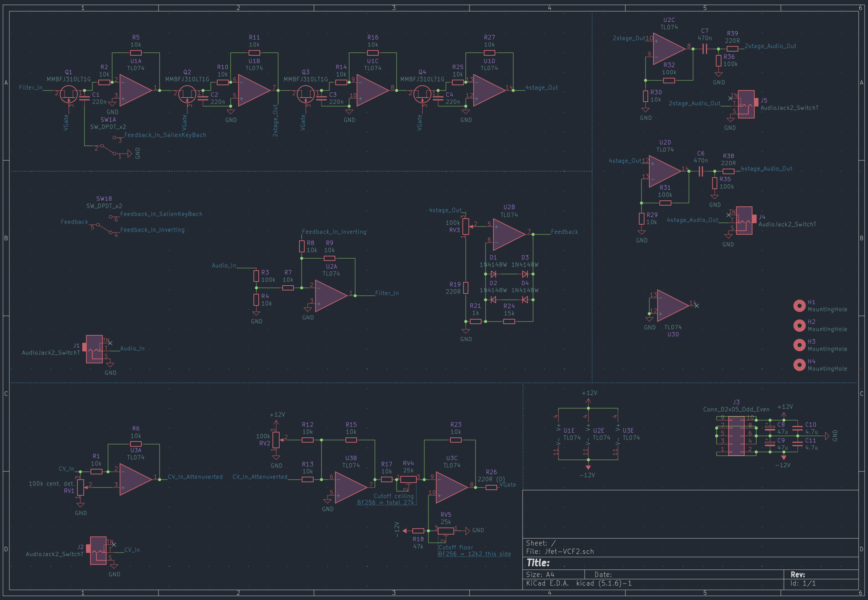Viewport: 868px width, 600px height.
Task: Click the U3C TL074 op-amp symbol
Action: pos(452,487)
